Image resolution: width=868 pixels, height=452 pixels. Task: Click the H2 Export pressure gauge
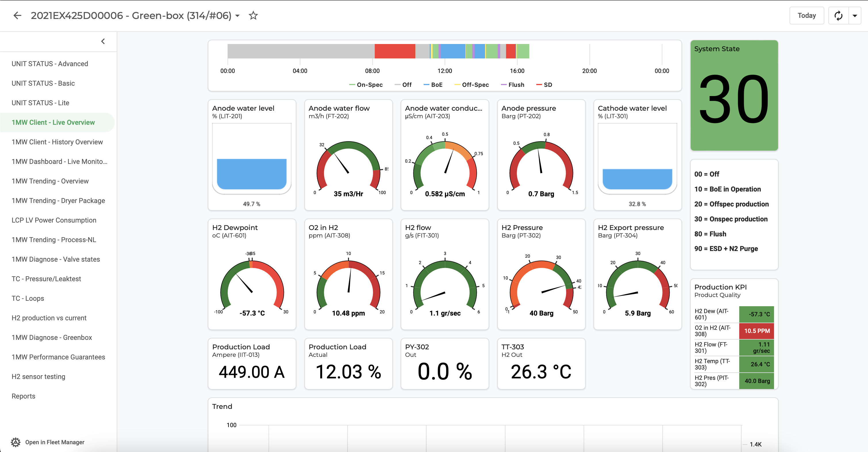tap(637, 285)
